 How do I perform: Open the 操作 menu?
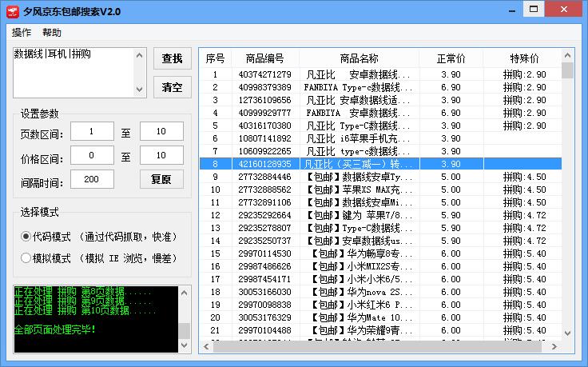click(22, 33)
